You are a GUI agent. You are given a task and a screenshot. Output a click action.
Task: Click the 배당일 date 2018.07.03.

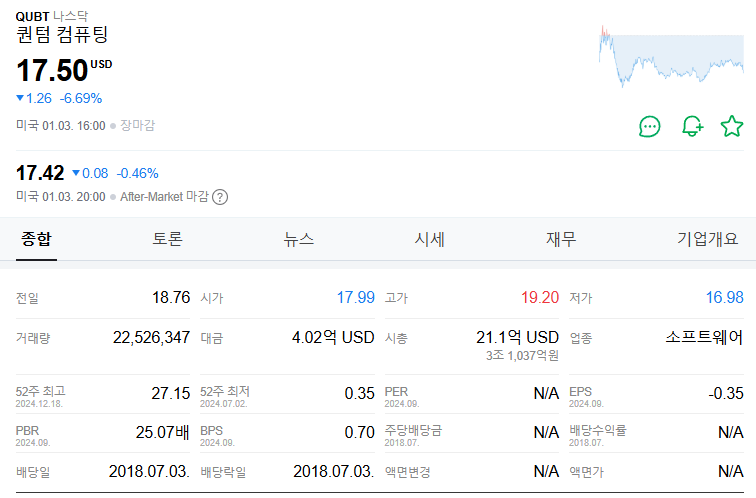(149, 471)
